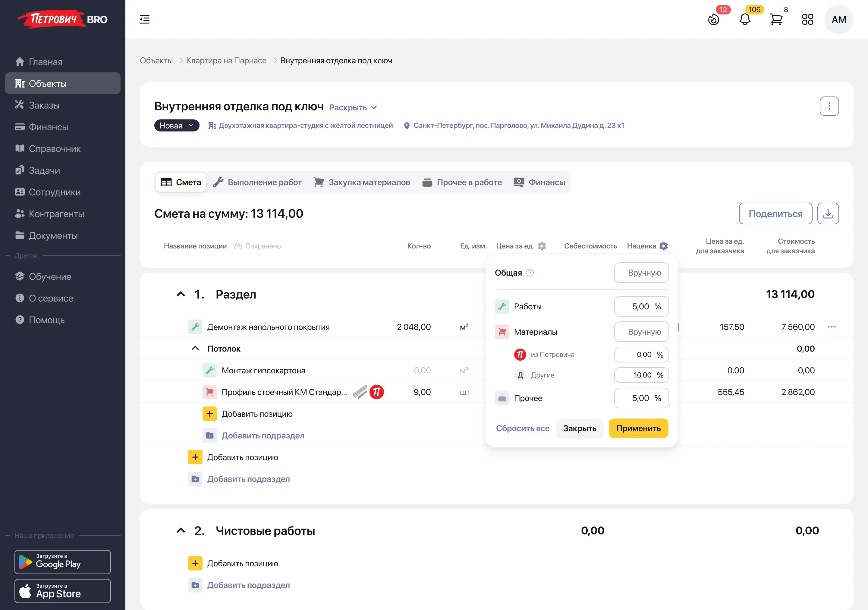This screenshot has width=868, height=610.
Task: Select Объекты in sidebar
Action: click(63, 84)
